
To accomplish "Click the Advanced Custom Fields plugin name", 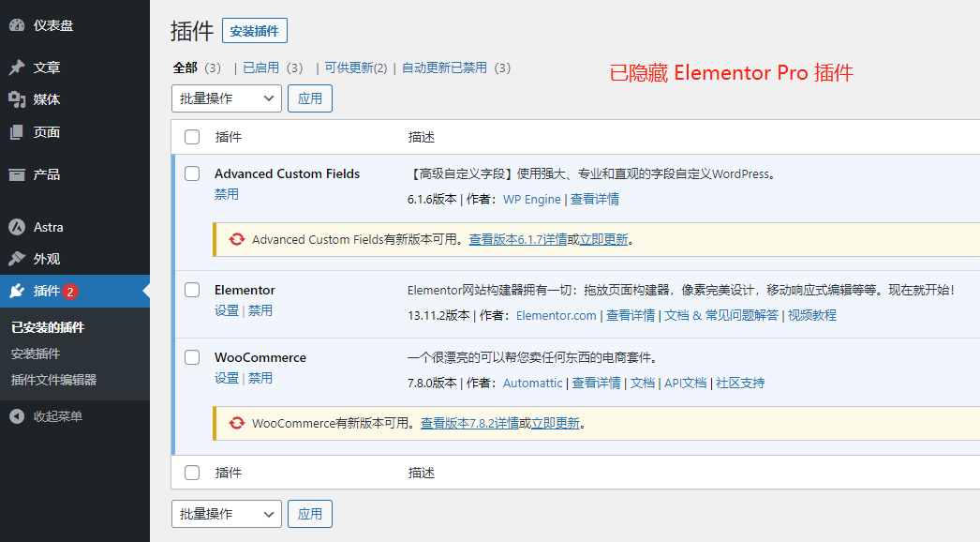I will 287,173.
